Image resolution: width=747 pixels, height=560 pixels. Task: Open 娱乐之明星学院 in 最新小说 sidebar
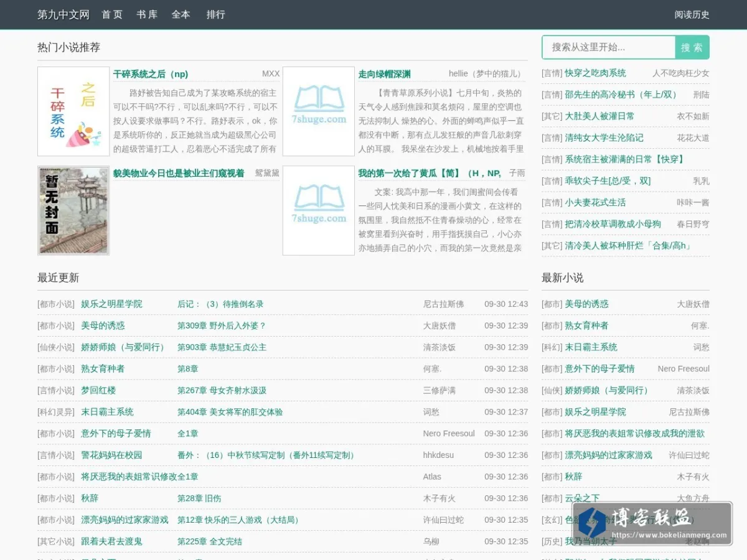[x=595, y=412]
